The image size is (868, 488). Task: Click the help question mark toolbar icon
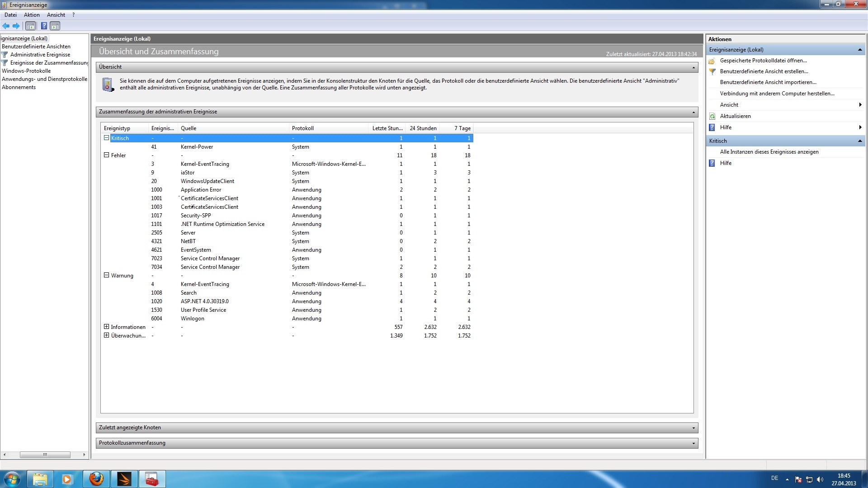click(44, 26)
